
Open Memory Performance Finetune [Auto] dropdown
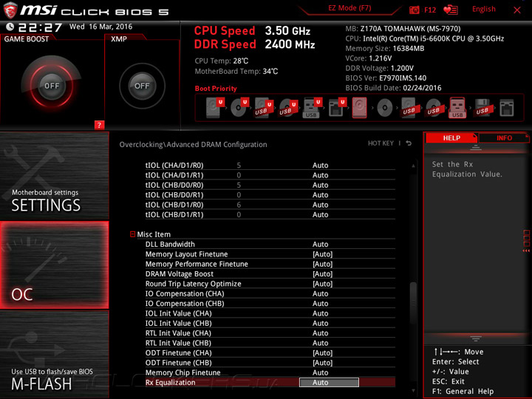pyautogui.click(x=322, y=264)
